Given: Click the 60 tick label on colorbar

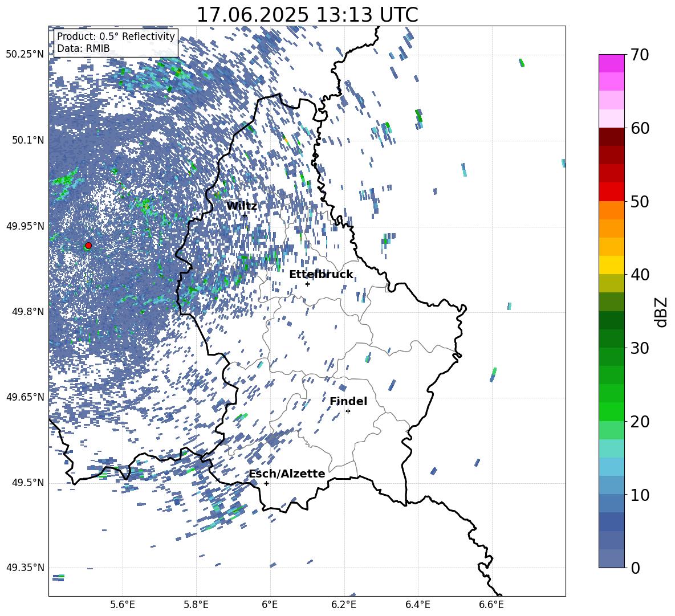Looking at the screenshot, I should [x=640, y=128].
